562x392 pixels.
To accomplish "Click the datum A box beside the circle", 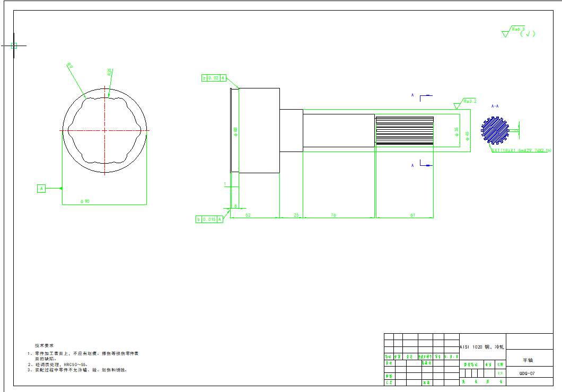I will pos(41,188).
